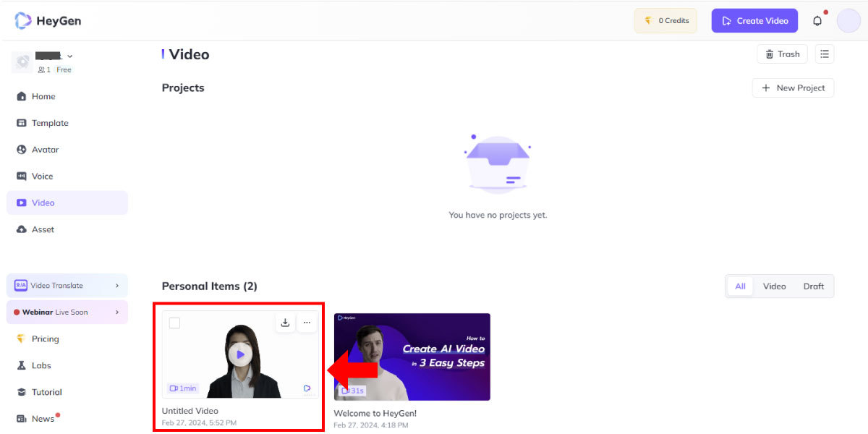Click the Tutorial graduation cap icon
The height and width of the screenshot is (434, 868).
tap(21, 392)
